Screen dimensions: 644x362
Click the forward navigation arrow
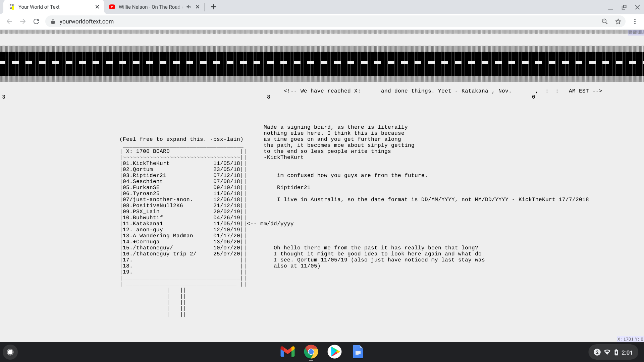point(23,21)
